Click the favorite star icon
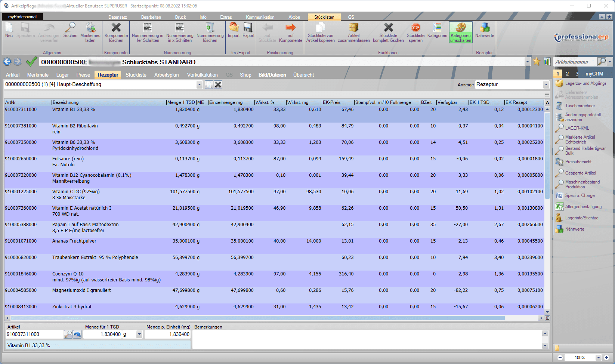Viewport: 615px width, 364px height. pos(537,62)
